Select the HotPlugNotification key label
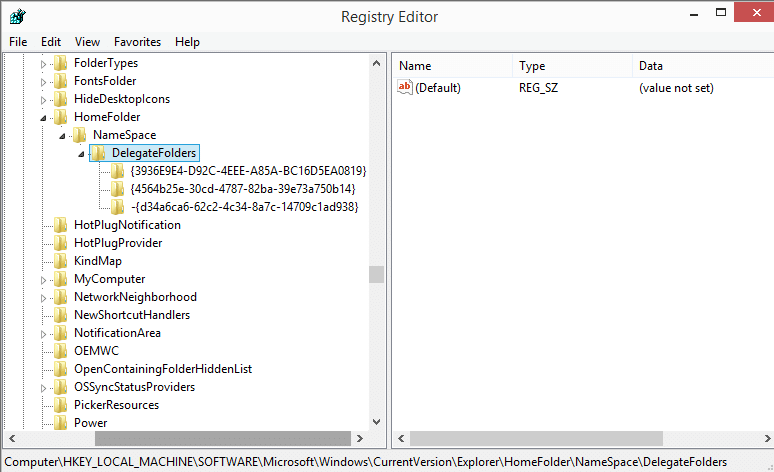774x472 pixels. (x=127, y=225)
